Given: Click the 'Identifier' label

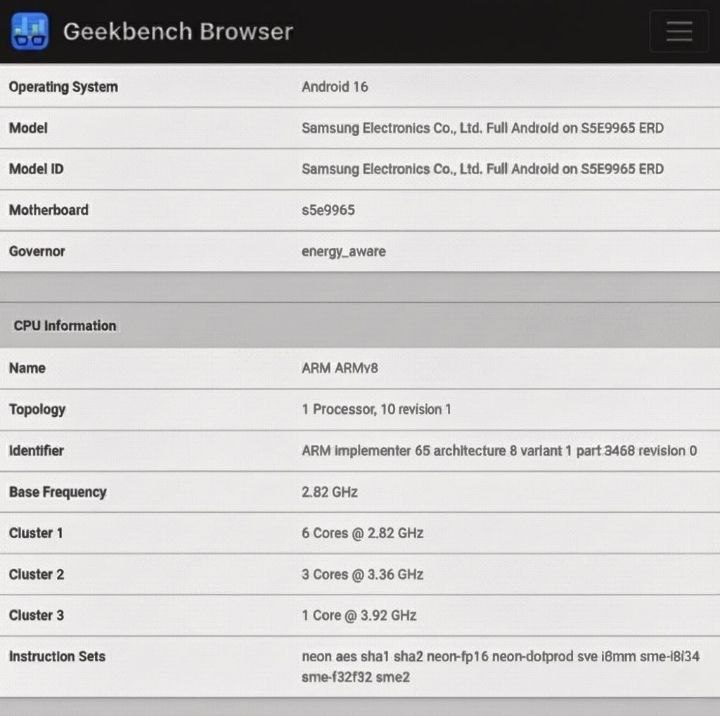Looking at the screenshot, I should 36,451.
